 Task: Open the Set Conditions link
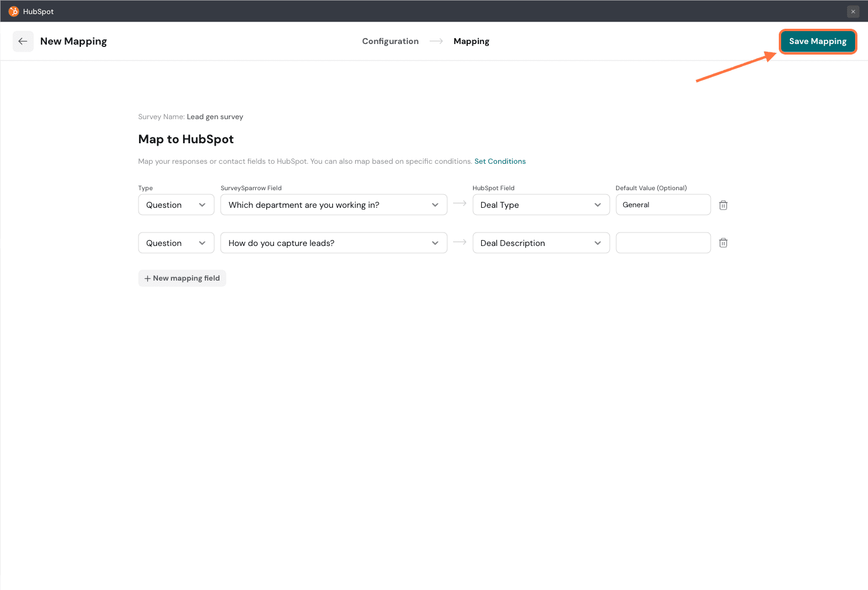point(500,161)
